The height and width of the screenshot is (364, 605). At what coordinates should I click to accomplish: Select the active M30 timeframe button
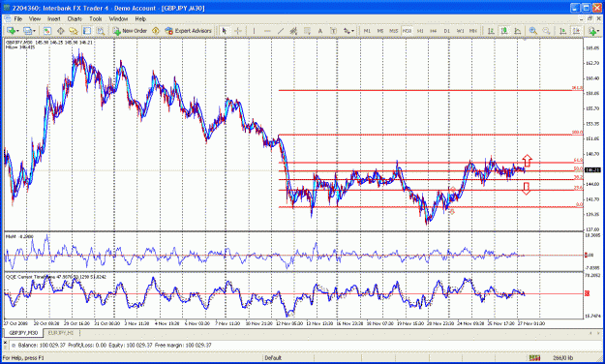(408, 30)
